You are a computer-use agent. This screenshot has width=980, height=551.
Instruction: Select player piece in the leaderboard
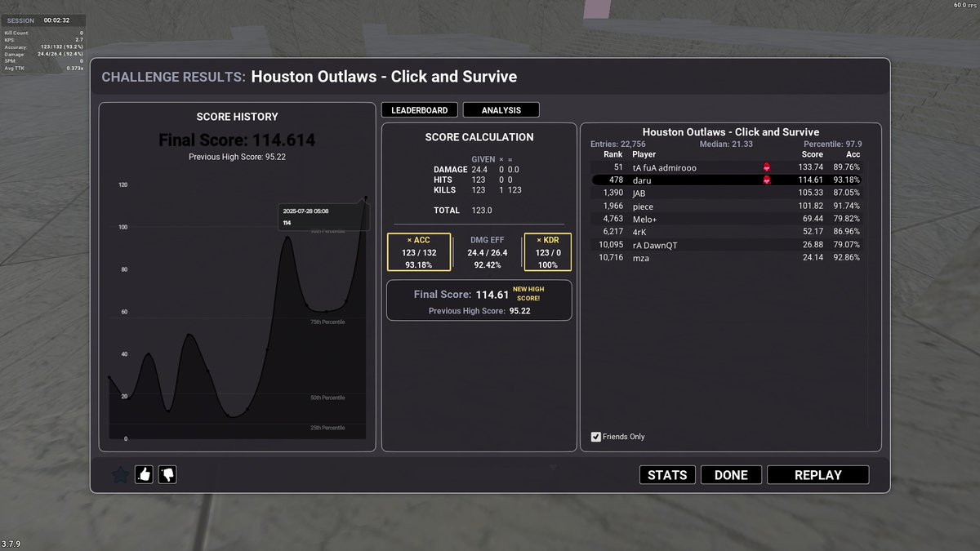point(726,206)
